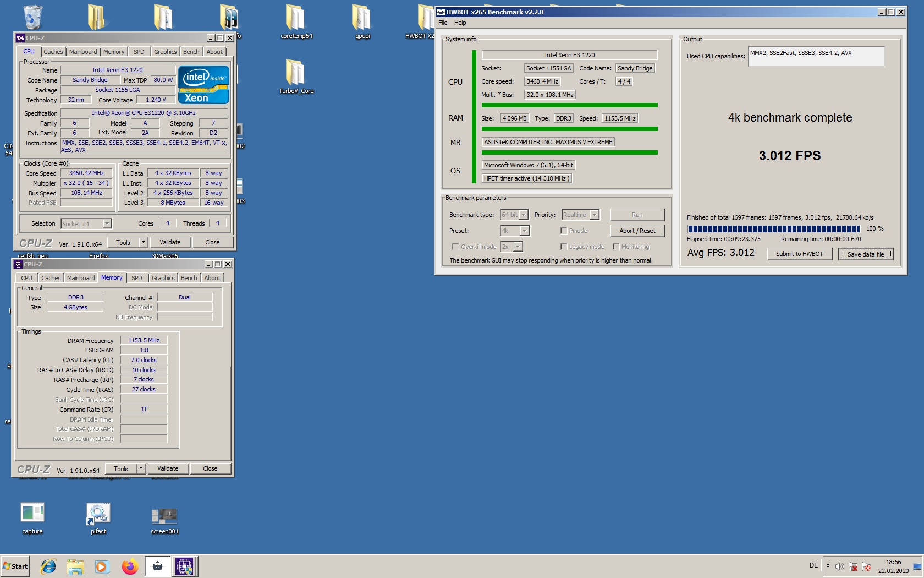Launch the pifast desktop shortcut

coord(98,518)
